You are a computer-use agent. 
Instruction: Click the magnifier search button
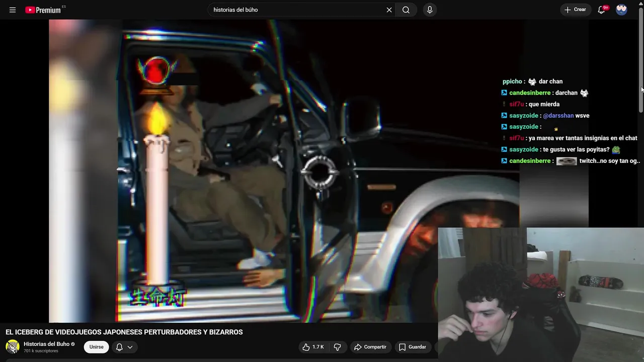tap(406, 10)
